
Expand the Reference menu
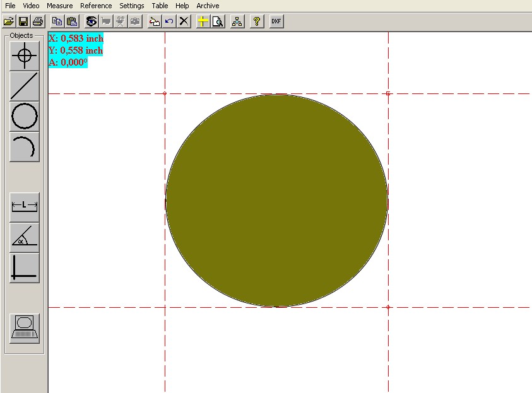pyautogui.click(x=96, y=6)
